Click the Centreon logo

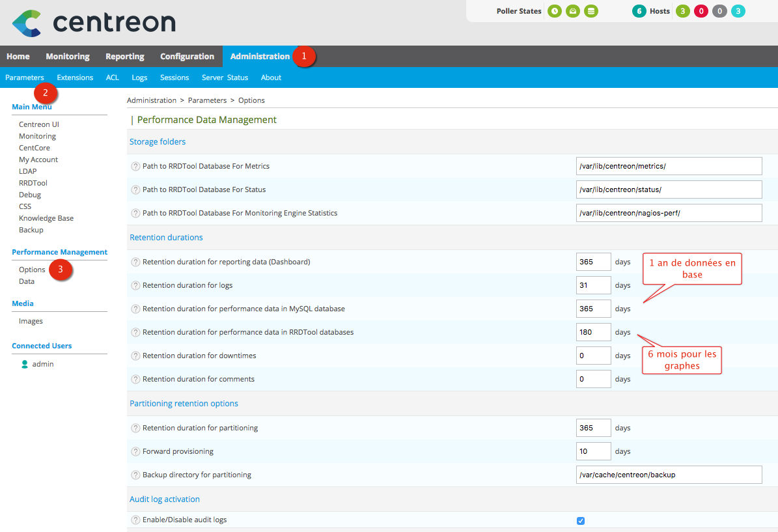[94, 23]
